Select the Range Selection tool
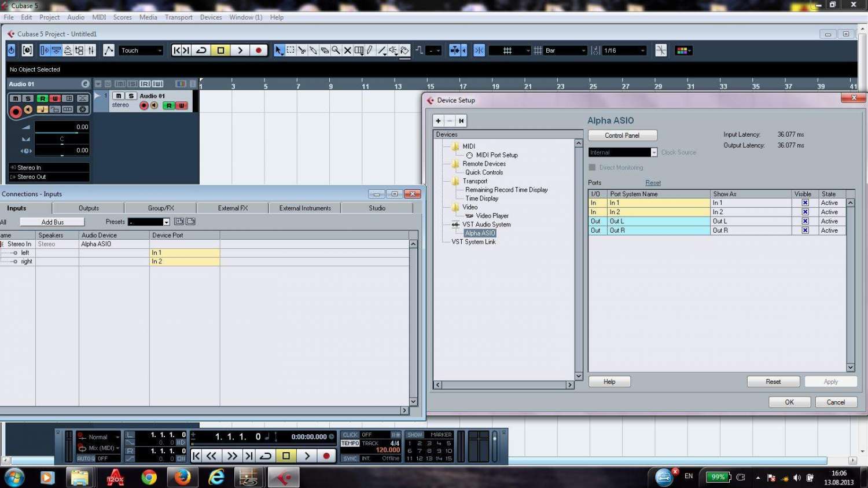The image size is (868, 488). pos(290,51)
